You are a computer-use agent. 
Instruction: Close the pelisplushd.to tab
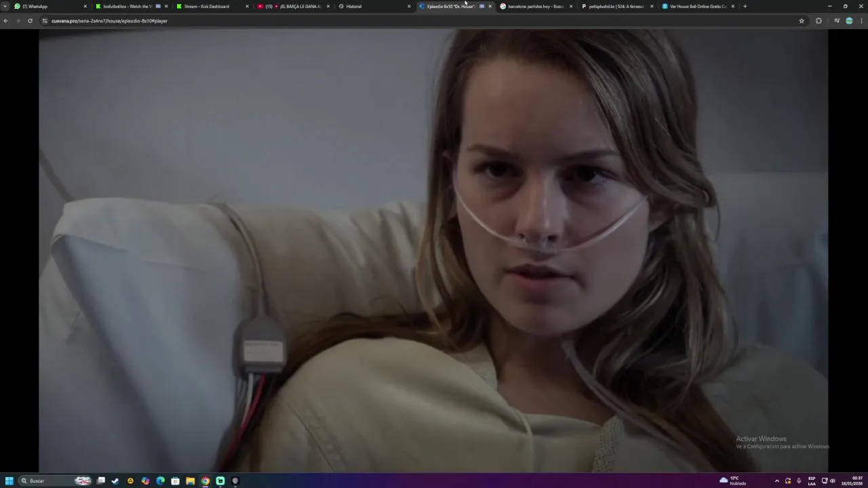(652, 6)
